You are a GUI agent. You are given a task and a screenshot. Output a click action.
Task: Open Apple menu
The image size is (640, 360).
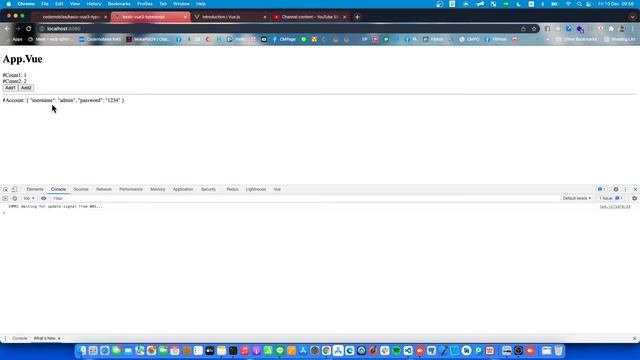[x=9, y=4]
